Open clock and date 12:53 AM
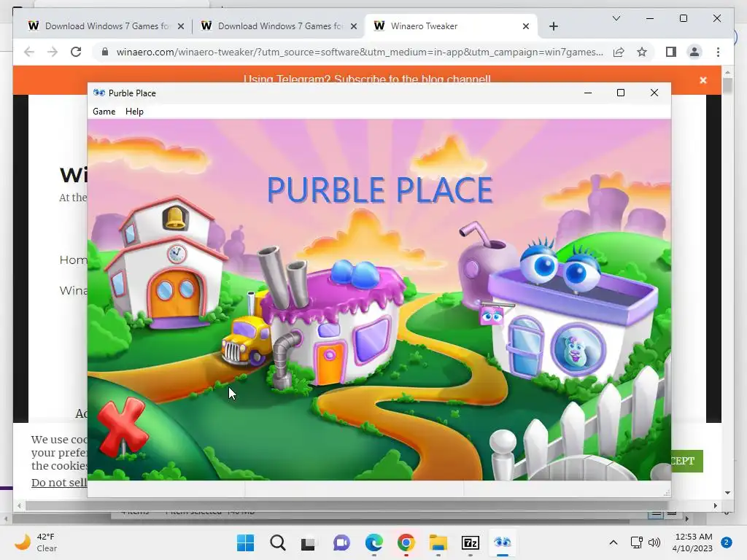 (694, 542)
